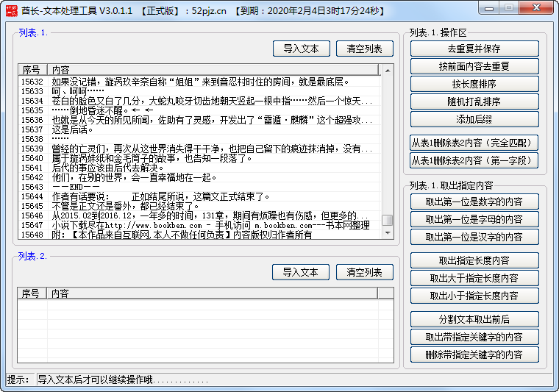Click 清空列表 button in 列表.1
Image resolution: width=559 pixels, height=392 pixels.
pyautogui.click(x=365, y=49)
